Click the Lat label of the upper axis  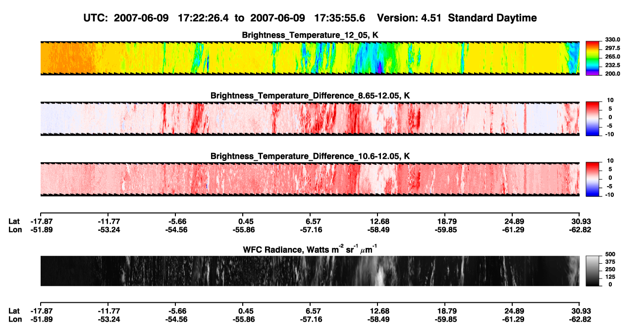(x=14, y=221)
